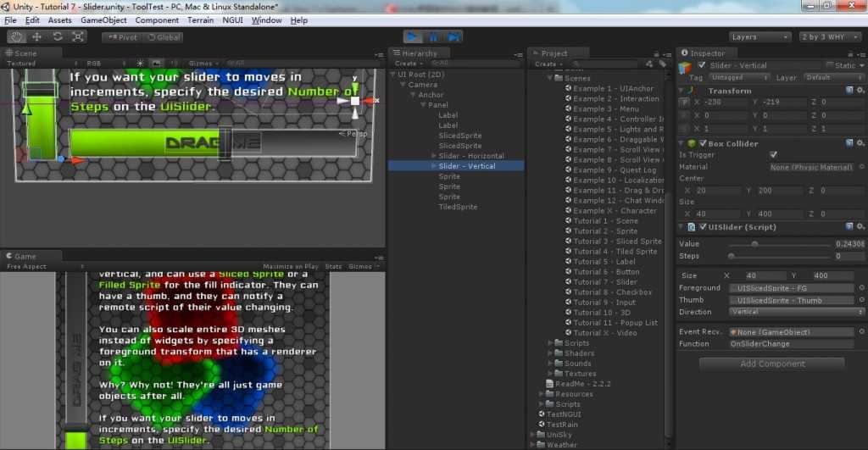This screenshot has width=868, height=450.
Task: Select TiledSprite in Hierarchy
Action: coord(458,207)
